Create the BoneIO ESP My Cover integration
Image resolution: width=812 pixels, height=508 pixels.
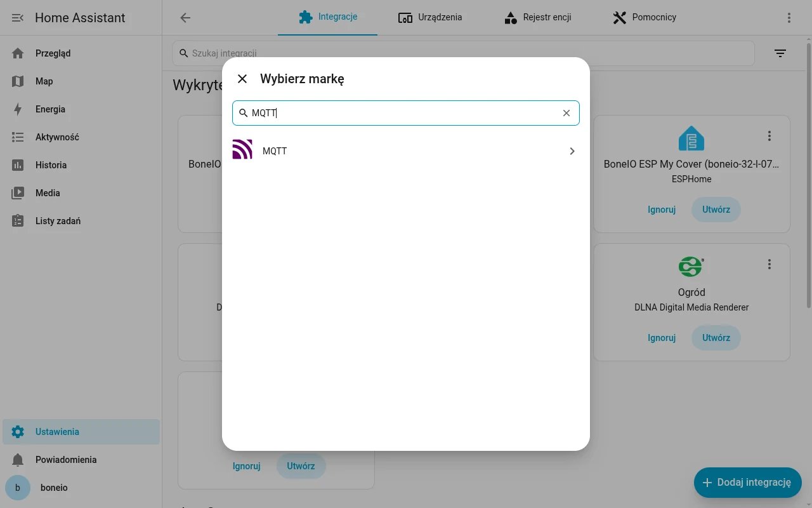coord(716,210)
